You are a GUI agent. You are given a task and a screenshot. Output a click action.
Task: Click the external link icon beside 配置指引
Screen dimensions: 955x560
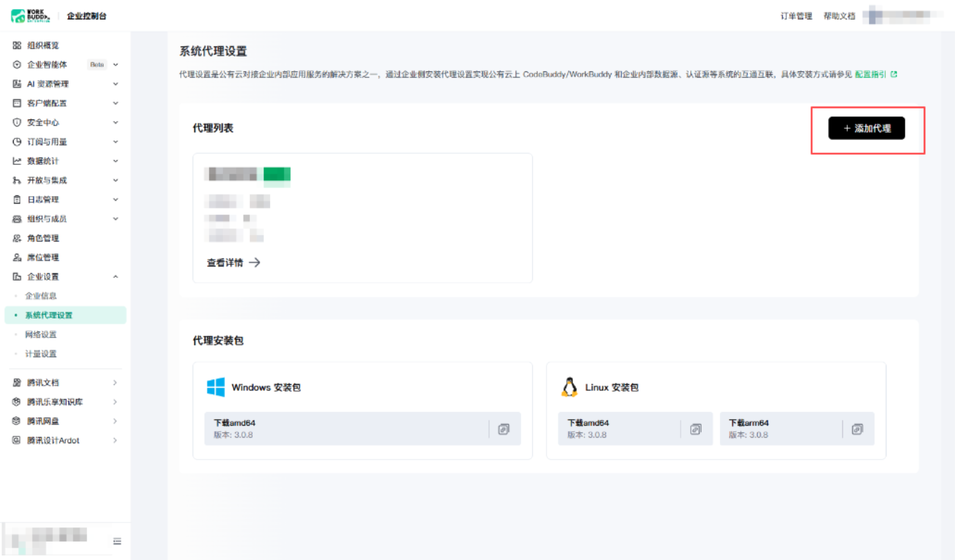(894, 74)
